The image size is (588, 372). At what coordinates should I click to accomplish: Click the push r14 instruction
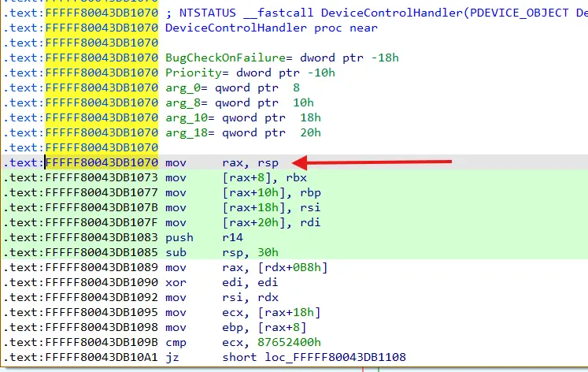point(204,237)
